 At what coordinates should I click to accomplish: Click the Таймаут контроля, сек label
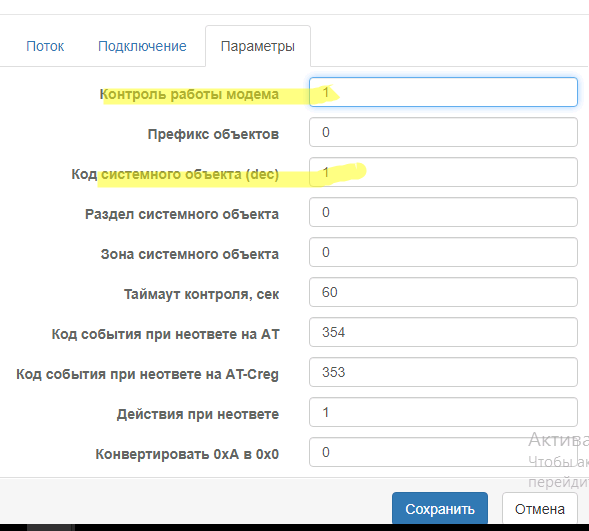click(x=202, y=294)
